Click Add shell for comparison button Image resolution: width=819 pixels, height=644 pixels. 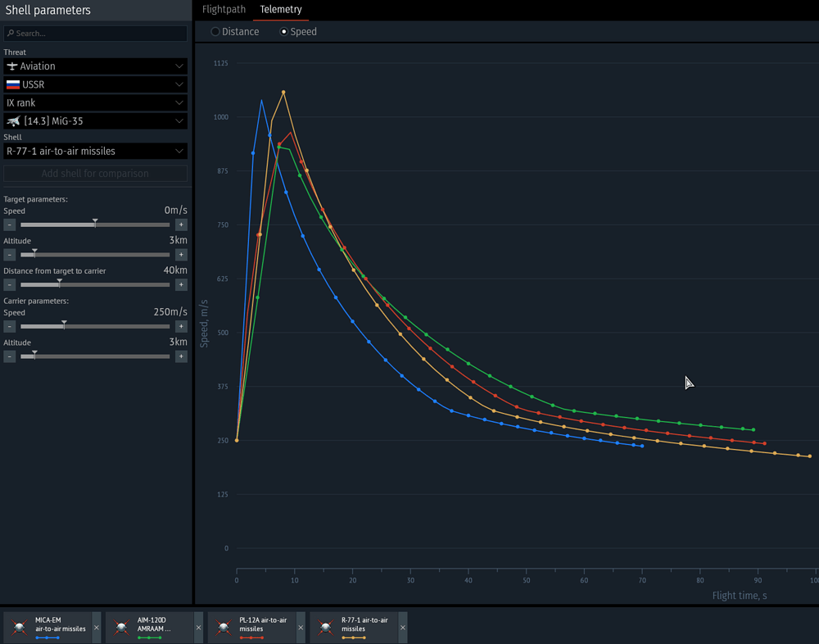coord(96,174)
